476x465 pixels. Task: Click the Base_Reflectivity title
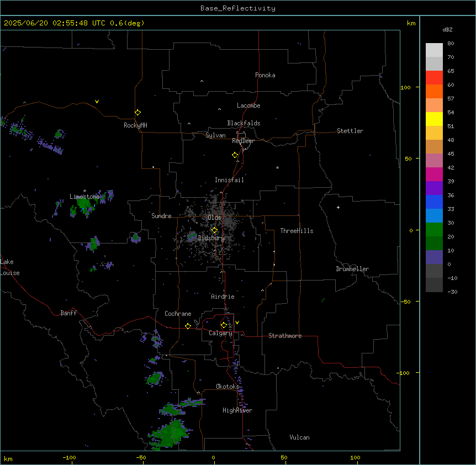point(238,8)
